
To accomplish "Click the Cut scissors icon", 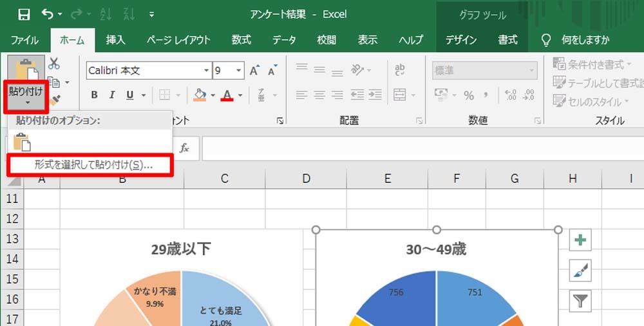I will point(54,64).
